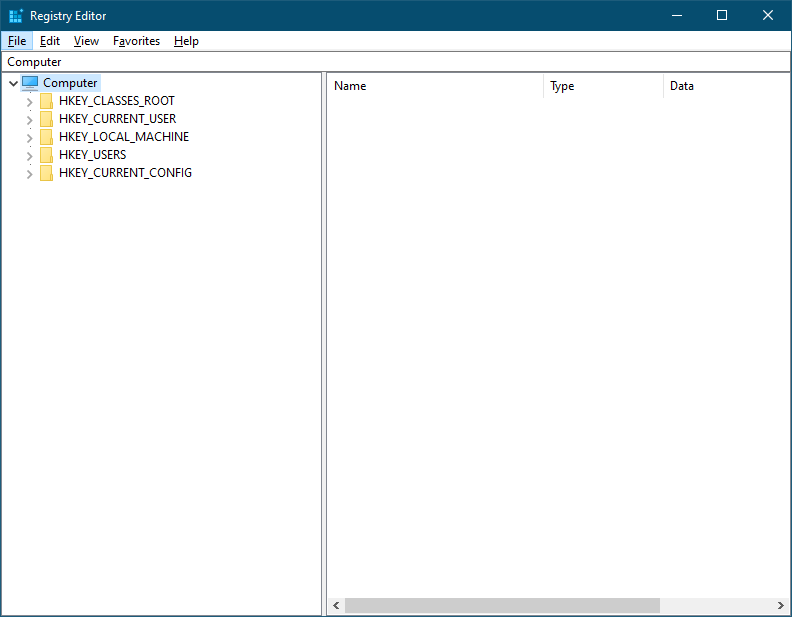792x617 pixels.
Task: Click the Computer monitor icon in tree
Action: click(x=30, y=83)
